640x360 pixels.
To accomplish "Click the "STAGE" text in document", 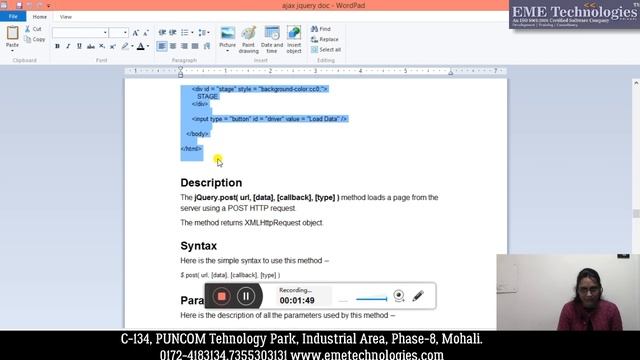I will 207,97.
